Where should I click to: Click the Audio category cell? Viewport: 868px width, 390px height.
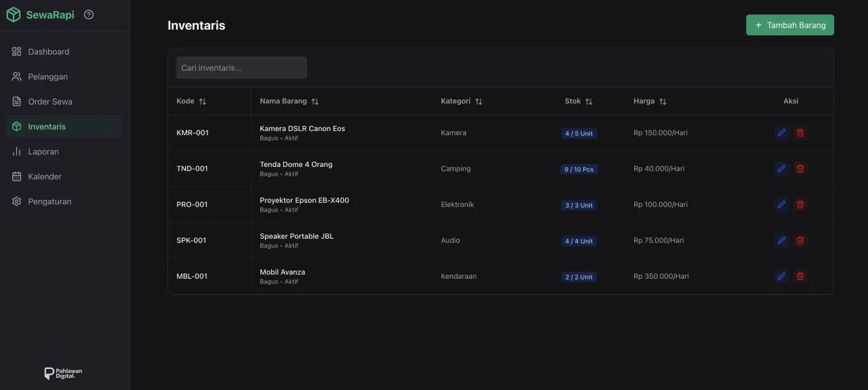point(450,240)
